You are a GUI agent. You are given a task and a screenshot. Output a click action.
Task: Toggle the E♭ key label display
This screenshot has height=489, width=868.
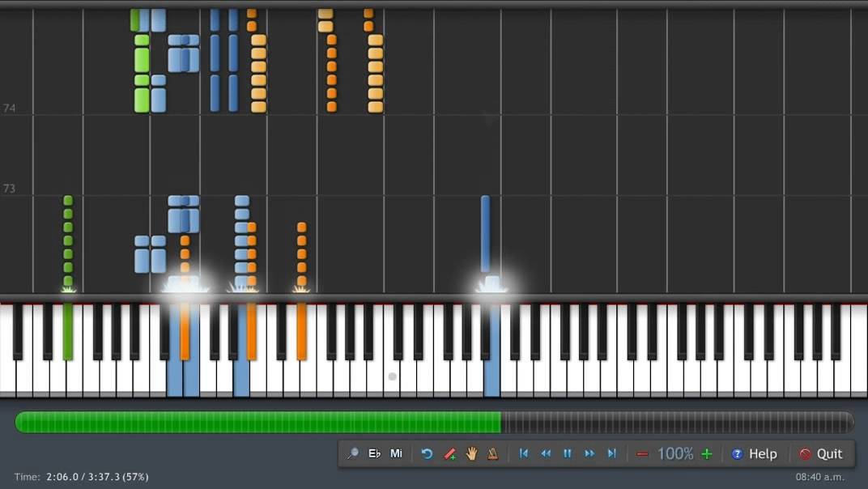[374, 453]
